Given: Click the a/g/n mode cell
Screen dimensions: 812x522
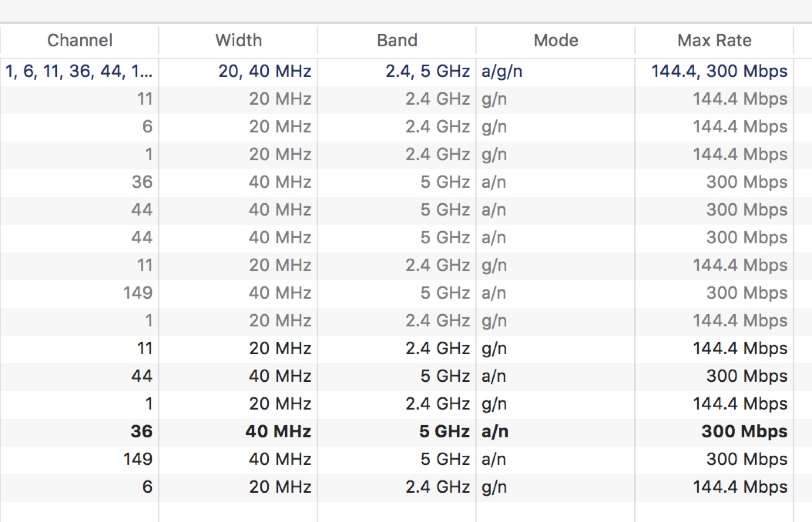Looking at the screenshot, I should (x=502, y=71).
